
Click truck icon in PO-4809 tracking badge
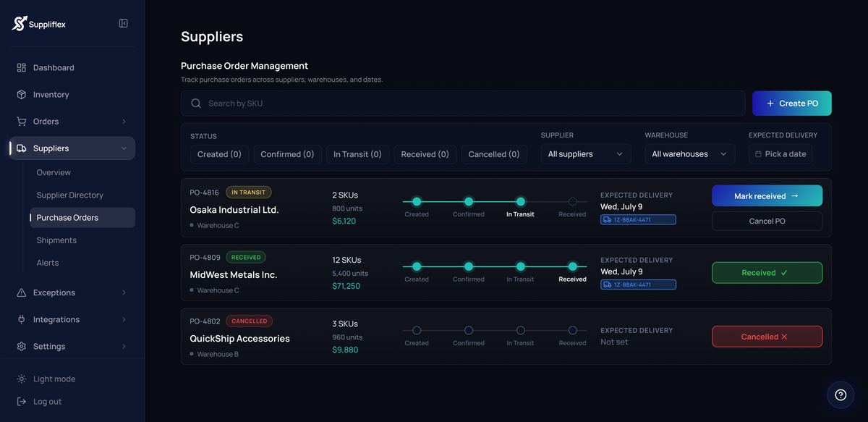pyautogui.click(x=607, y=284)
